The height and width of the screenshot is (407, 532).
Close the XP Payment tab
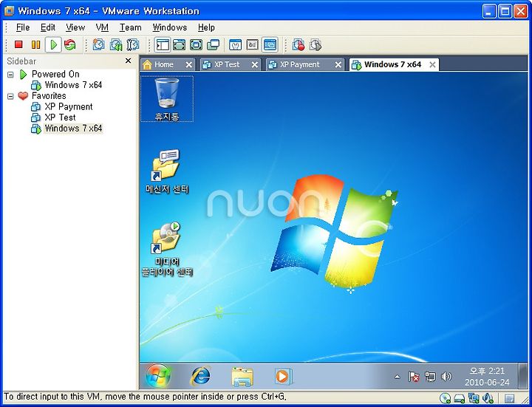[x=338, y=65]
